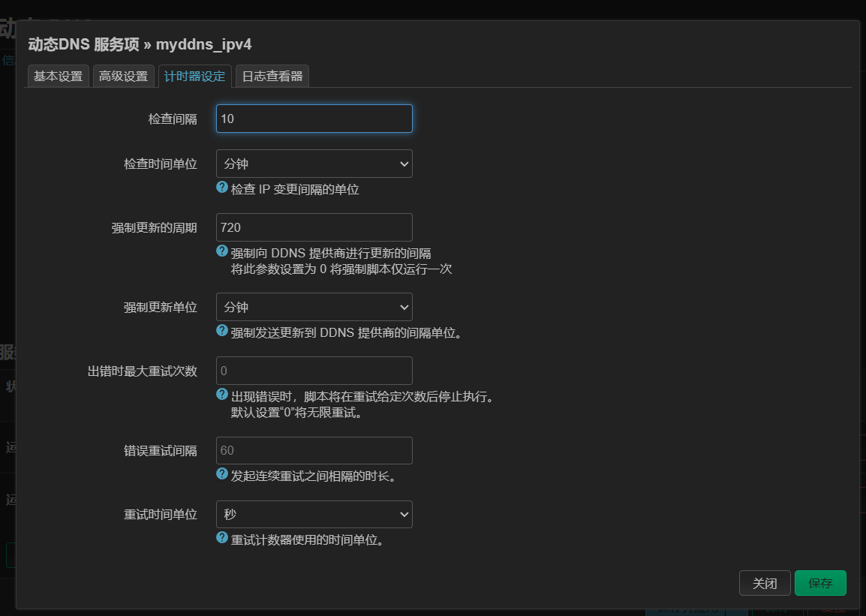Open the 高级设置 tab
866x616 pixels.
[124, 77]
